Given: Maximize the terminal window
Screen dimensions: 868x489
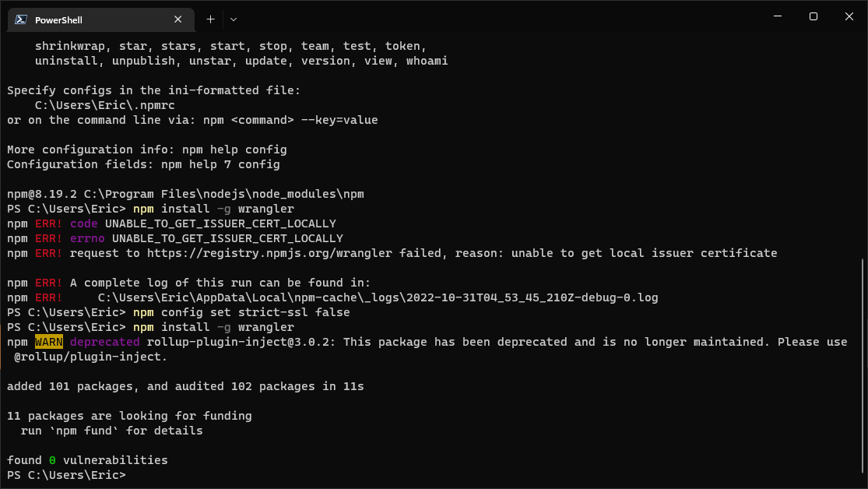Looking at the screenshot, I should coord(813,16).
